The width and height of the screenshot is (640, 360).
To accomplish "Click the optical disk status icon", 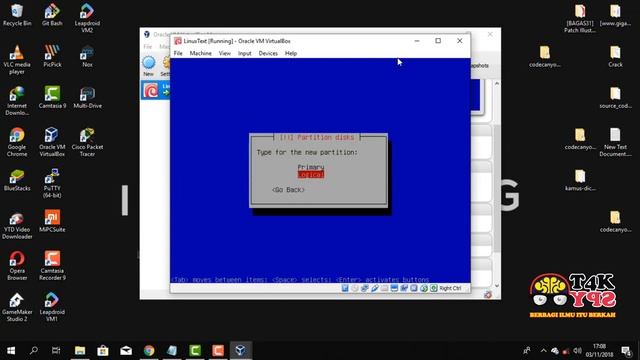I will 355,288.
